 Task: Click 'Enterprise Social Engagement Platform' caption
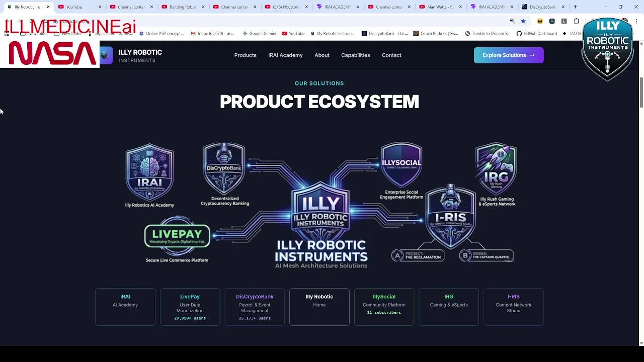401,195
